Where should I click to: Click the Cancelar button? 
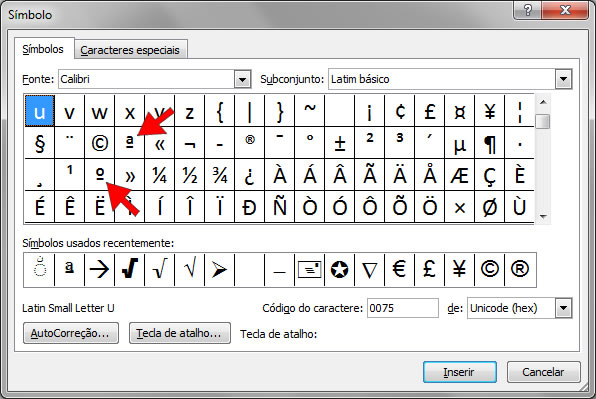coord(543,372)
